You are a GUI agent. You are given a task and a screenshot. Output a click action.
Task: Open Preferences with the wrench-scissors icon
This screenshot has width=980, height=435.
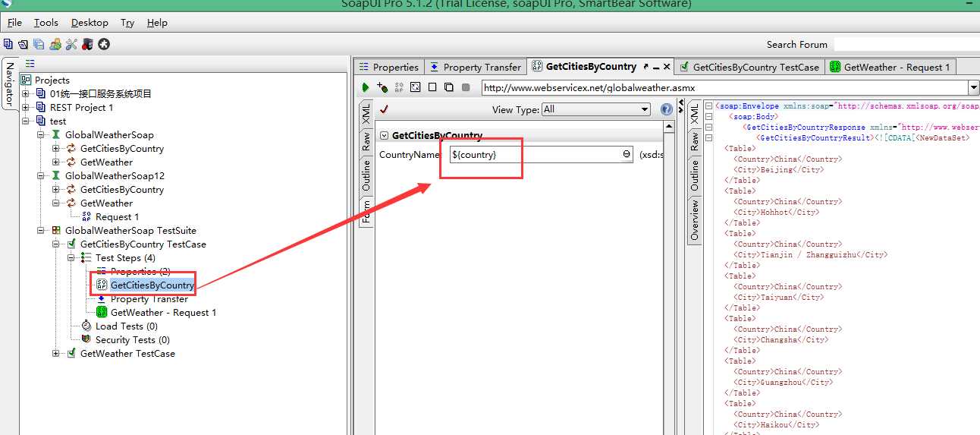coord(71,44)
